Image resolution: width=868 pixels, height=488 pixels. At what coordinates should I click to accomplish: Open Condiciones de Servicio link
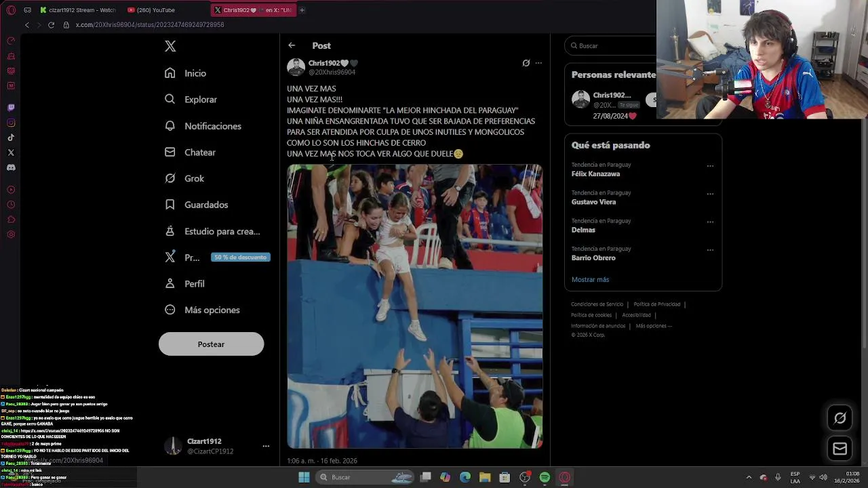597,304
